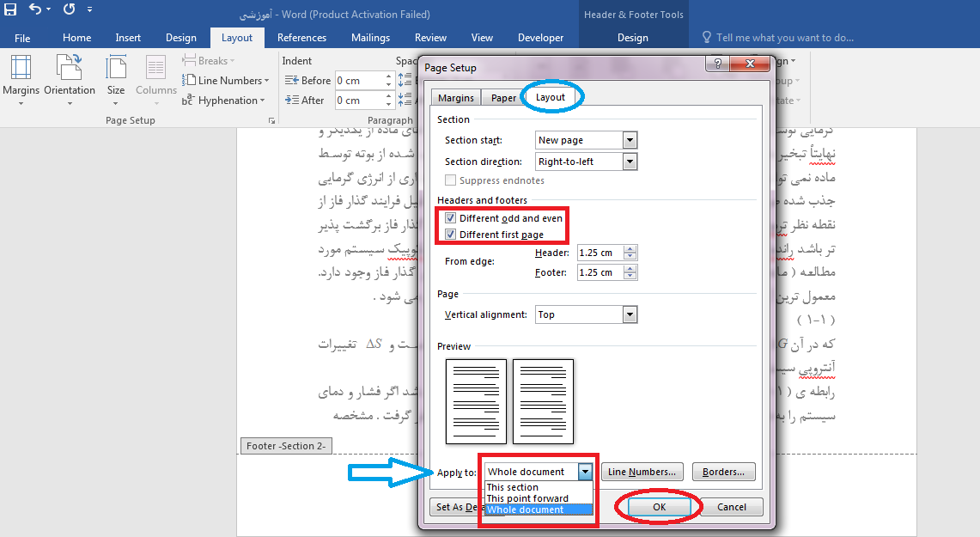Screen dimensions: 980x537
Task: Open the Orientation options icon
Action: tap(70, 68)
